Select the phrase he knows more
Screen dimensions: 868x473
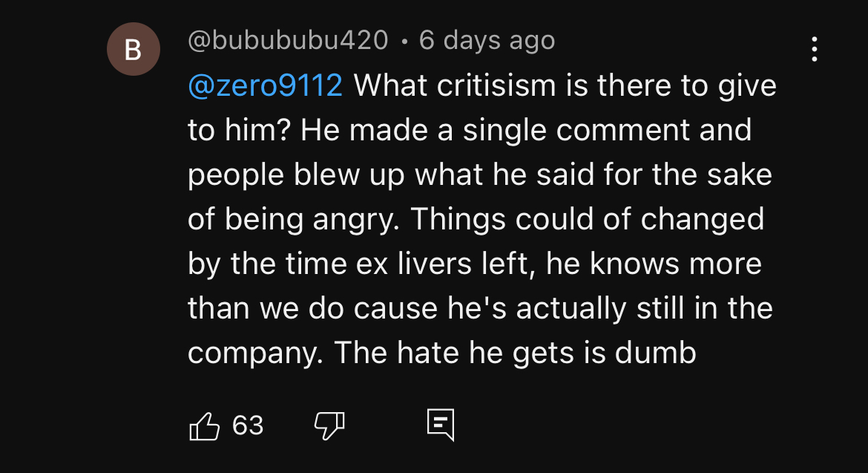(654, 264)
